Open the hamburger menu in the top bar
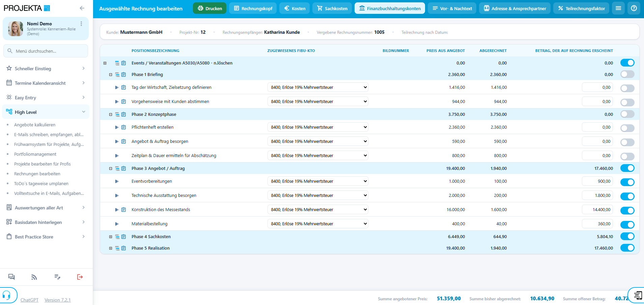The height and width of the screenshot is (305, 644). [618, 8]
